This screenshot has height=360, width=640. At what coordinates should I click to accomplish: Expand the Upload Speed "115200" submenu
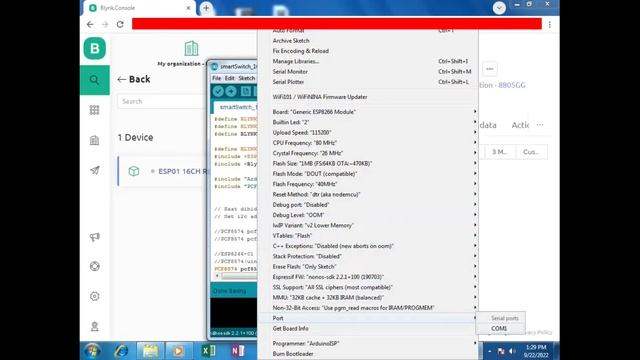pos(368,133)
